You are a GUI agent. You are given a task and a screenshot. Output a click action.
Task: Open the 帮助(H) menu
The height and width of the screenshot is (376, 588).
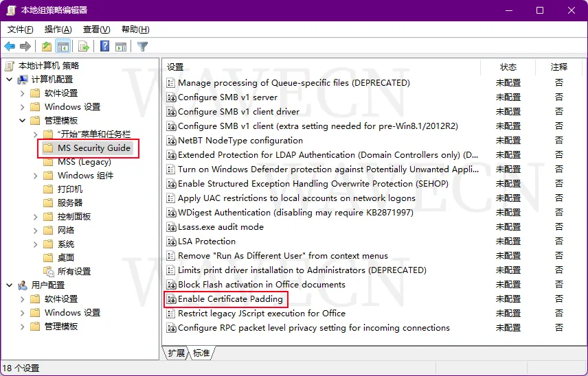tap(135, 30)
